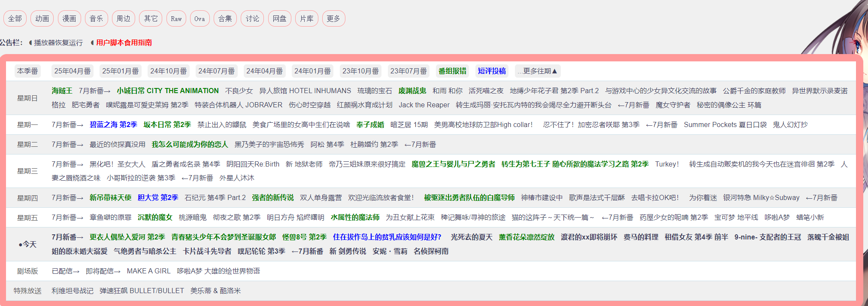The image size is (868, 306).
Task: Open the 网盘 category
Action: click(x=279, y=18)
